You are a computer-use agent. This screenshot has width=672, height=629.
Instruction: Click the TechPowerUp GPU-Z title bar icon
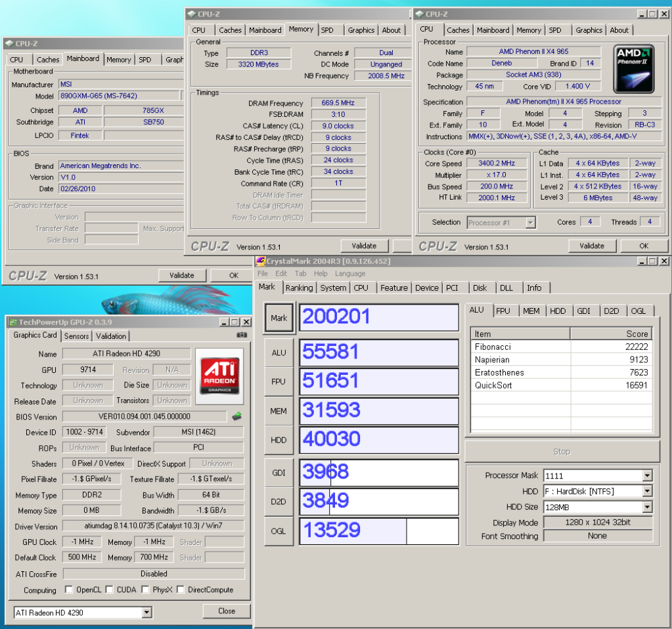pyautogui.click(x=12, y=322)
